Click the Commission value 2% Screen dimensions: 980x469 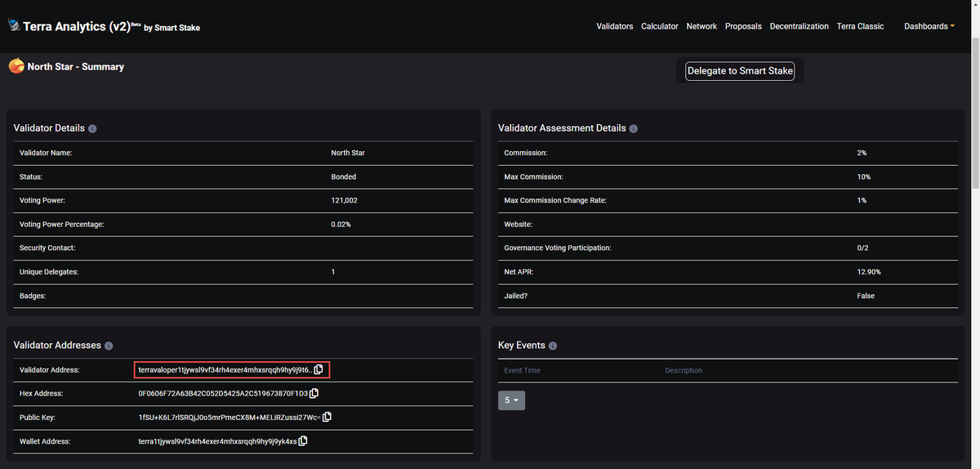pos(862,153)
